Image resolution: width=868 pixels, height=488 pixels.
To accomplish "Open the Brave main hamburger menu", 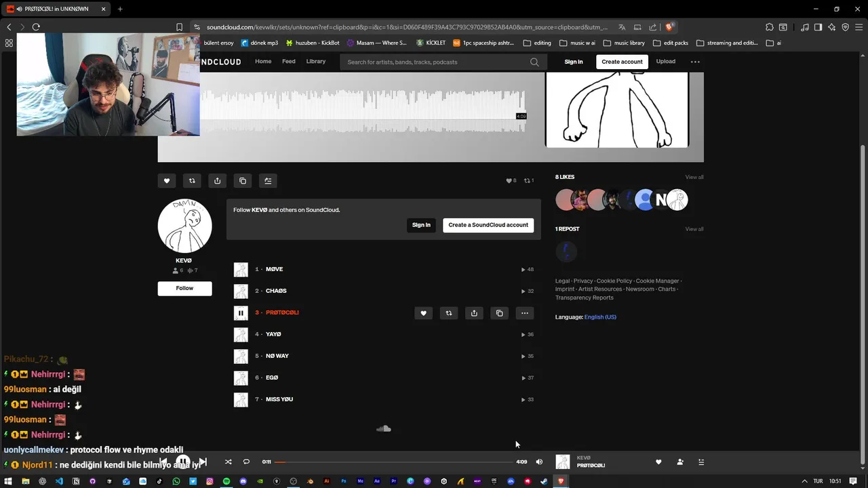I will click(x=859, y=27).
